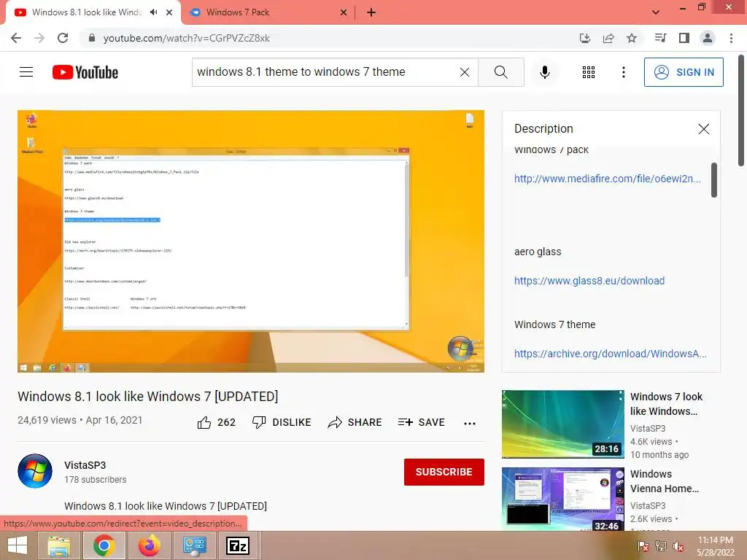Screen dimensions: 747x560
Task: Close the Windows 7 Pack tab
Action: click(x=344, y=12)
